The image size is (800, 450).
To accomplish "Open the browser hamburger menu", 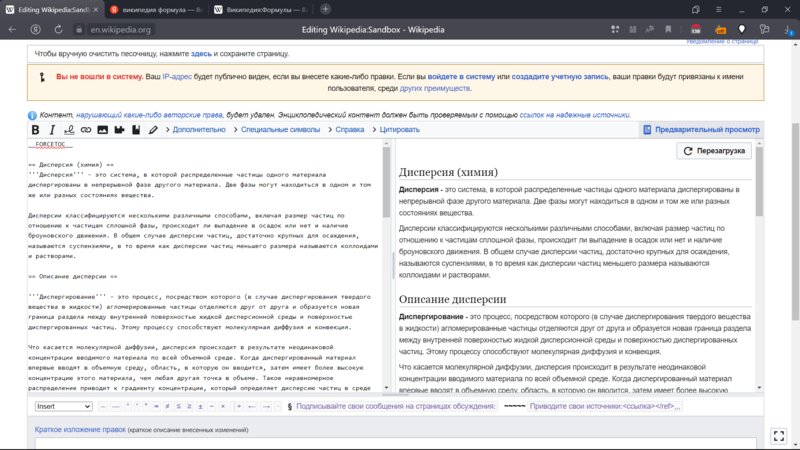I will 718,10.
